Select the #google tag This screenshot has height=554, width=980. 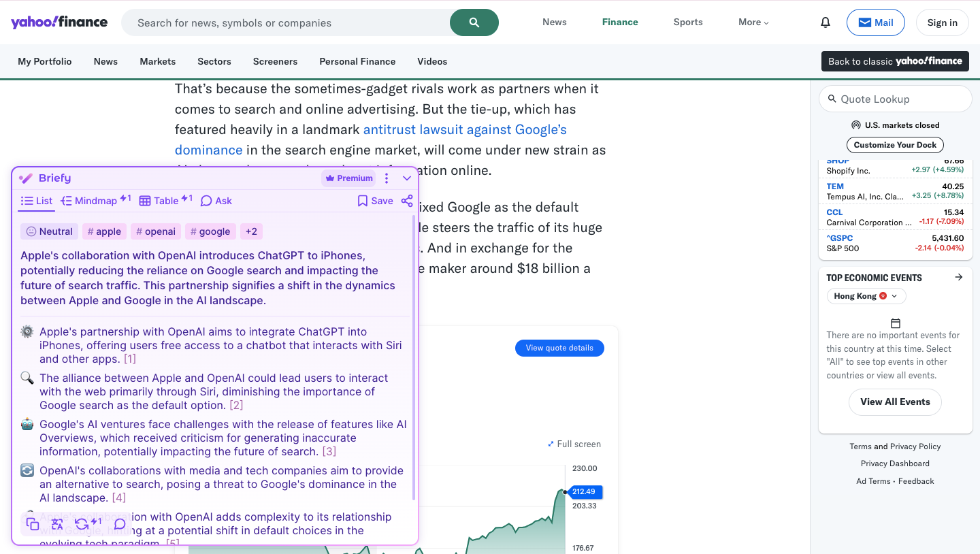pos(210,231)
